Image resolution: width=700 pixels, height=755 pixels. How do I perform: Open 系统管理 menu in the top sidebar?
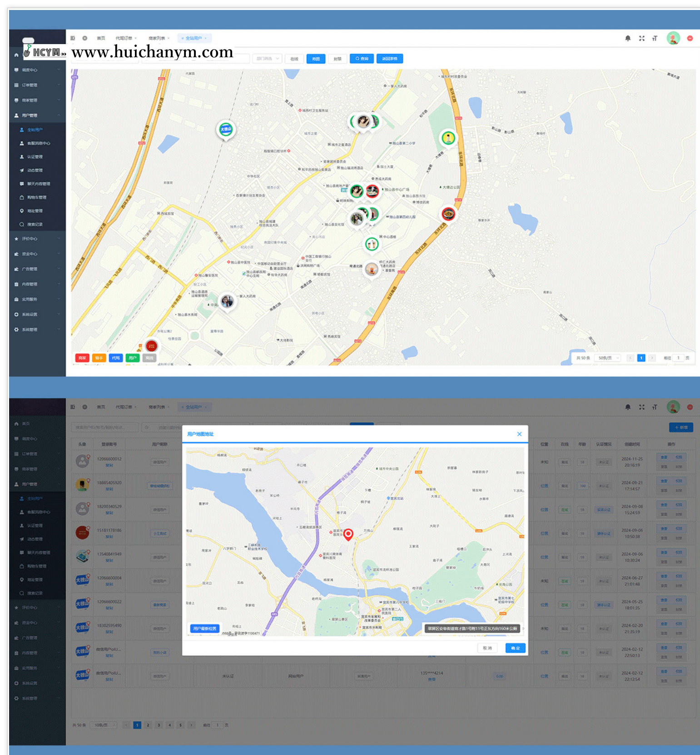(38, 330)
